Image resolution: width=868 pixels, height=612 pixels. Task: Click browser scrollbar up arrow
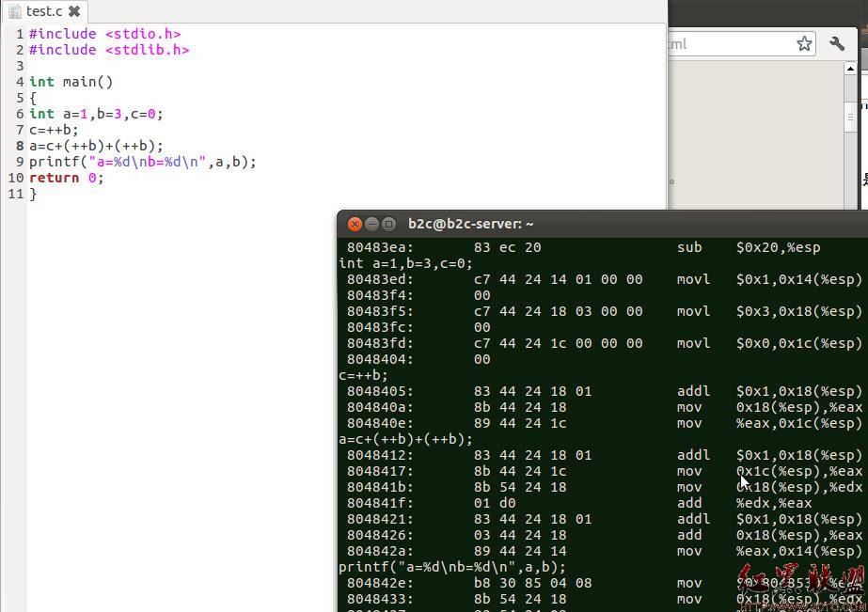[850, 68]
